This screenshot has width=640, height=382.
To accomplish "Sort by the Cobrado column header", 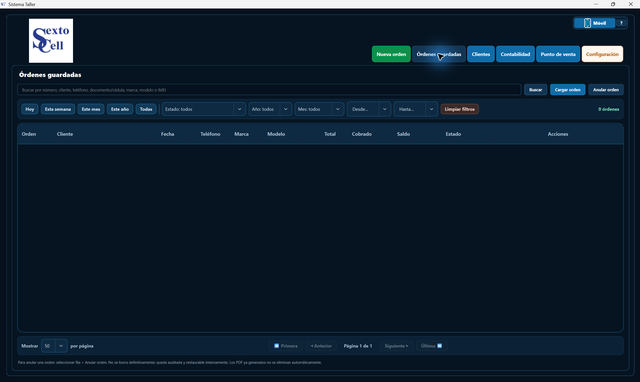I will point(362,134).
